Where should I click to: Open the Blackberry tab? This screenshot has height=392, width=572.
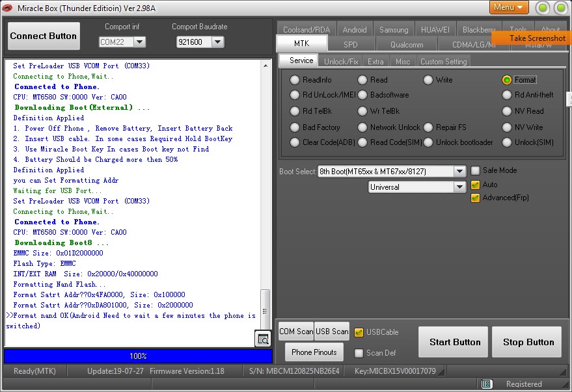479,29
